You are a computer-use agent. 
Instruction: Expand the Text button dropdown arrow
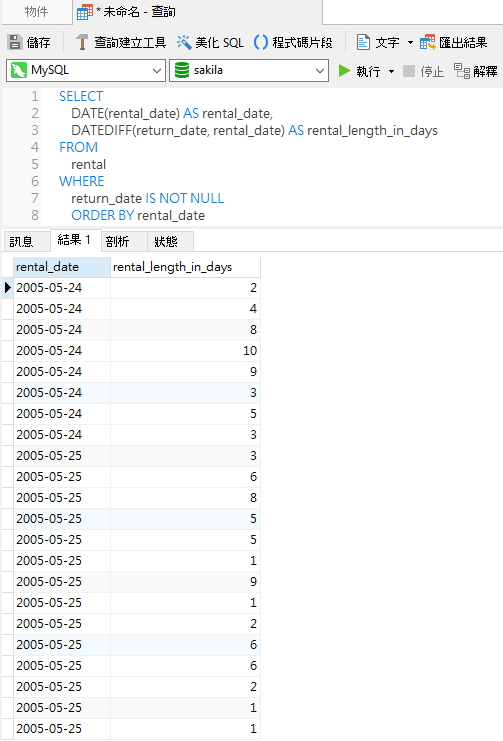(410, 43)
